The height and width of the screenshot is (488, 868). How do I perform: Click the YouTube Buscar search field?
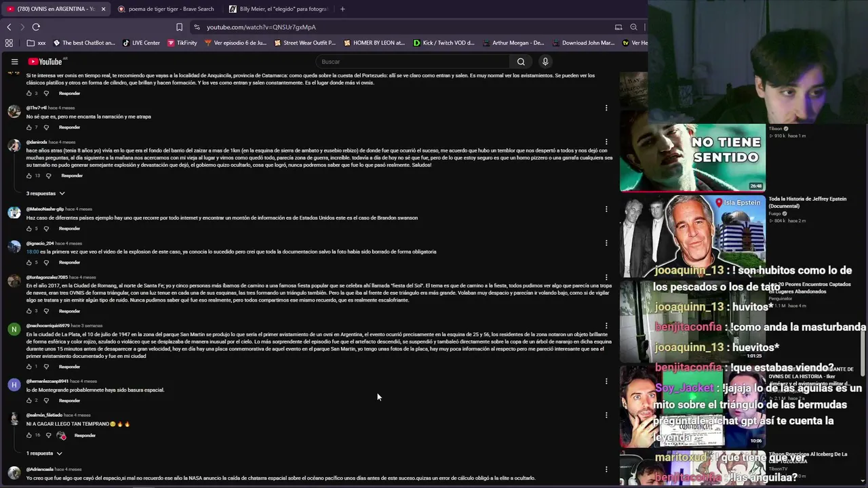tap(414, 62)
